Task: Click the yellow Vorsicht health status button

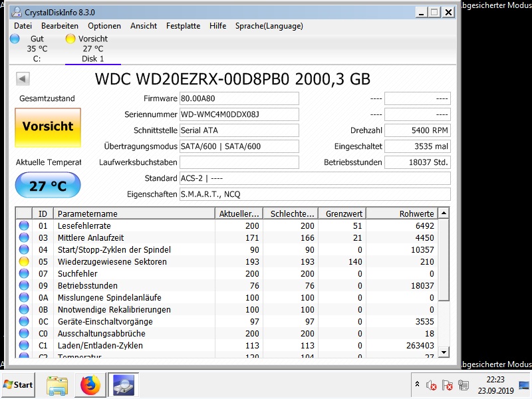Action: point(48,128)
